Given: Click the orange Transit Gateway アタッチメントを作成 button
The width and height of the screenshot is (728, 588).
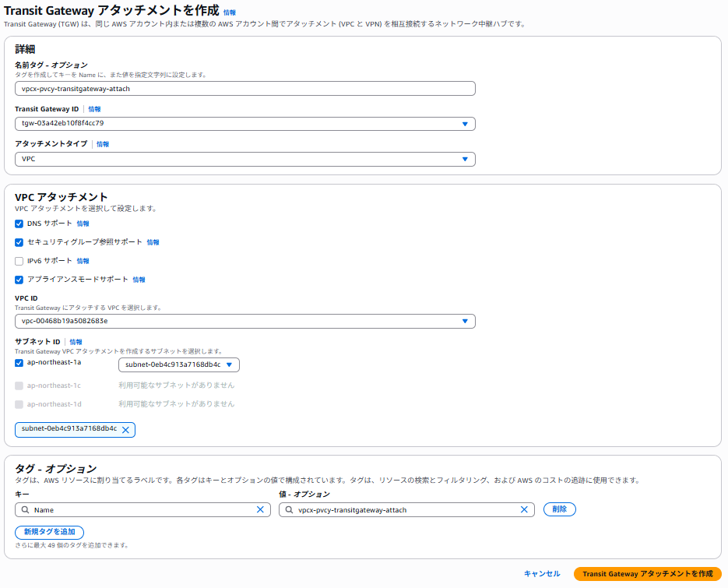Looking at the screenshot, I should pos(648,574).
